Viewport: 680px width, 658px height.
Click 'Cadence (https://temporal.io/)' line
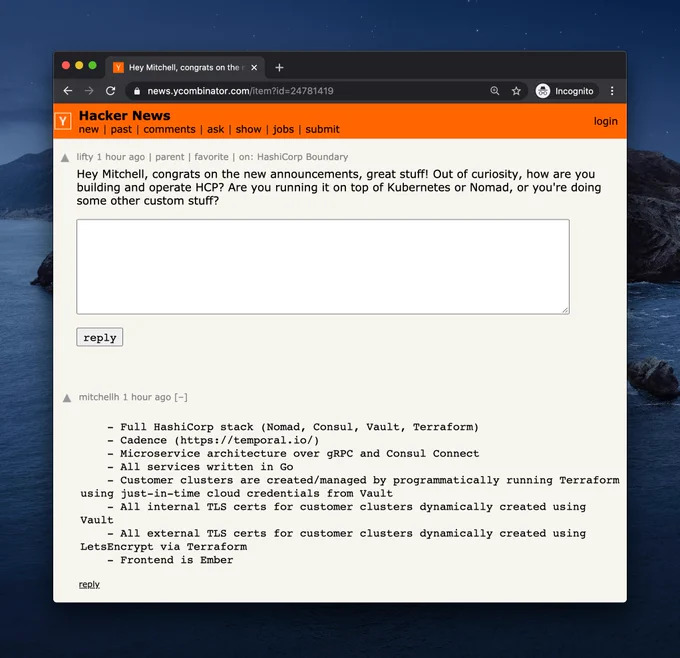(x=219, y=440)
